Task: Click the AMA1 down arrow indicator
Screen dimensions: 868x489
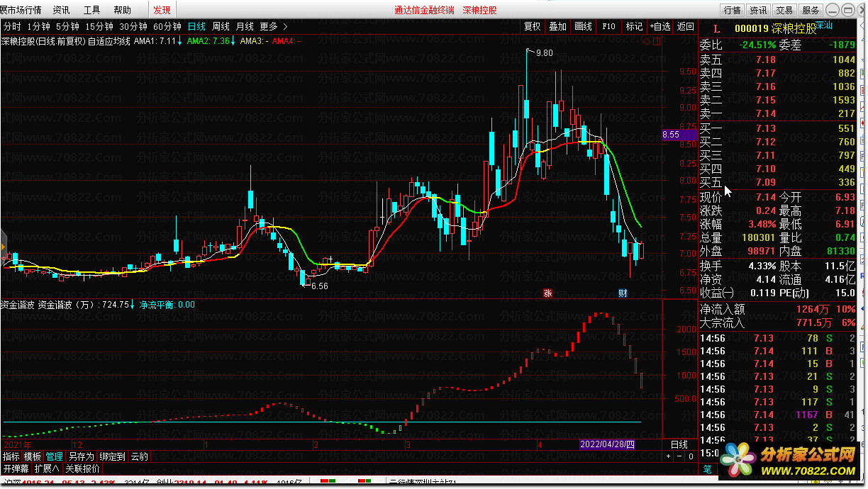Action: (180, 41)
